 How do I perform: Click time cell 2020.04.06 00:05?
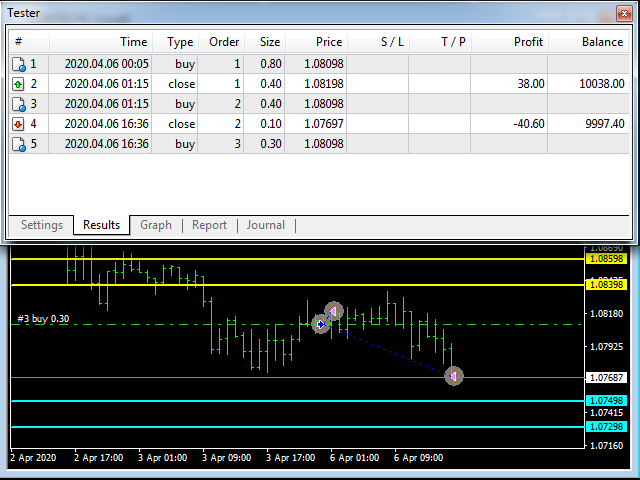[x=107, y=64]
